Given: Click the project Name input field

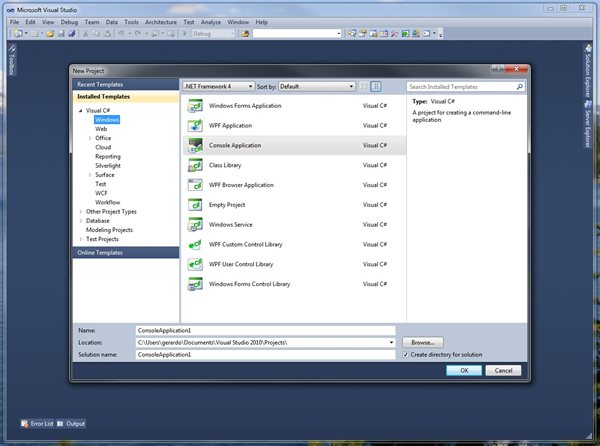Looking at the screenshot, I should pyautogui.click(x=265, y=330).
